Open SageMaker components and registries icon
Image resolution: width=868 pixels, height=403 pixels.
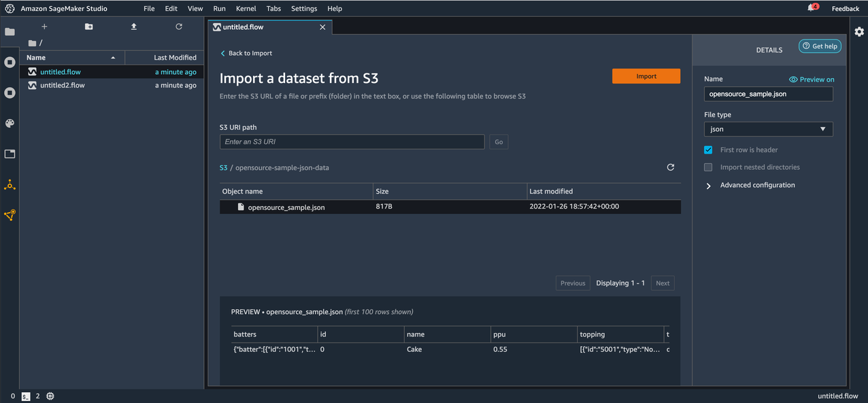coord(10,215)
